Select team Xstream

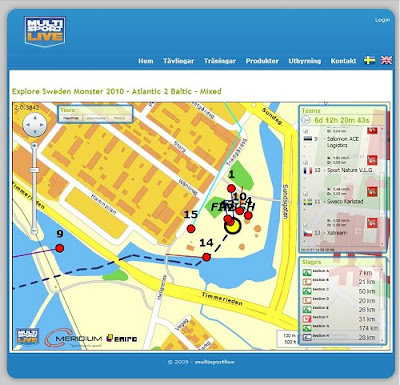336,233
